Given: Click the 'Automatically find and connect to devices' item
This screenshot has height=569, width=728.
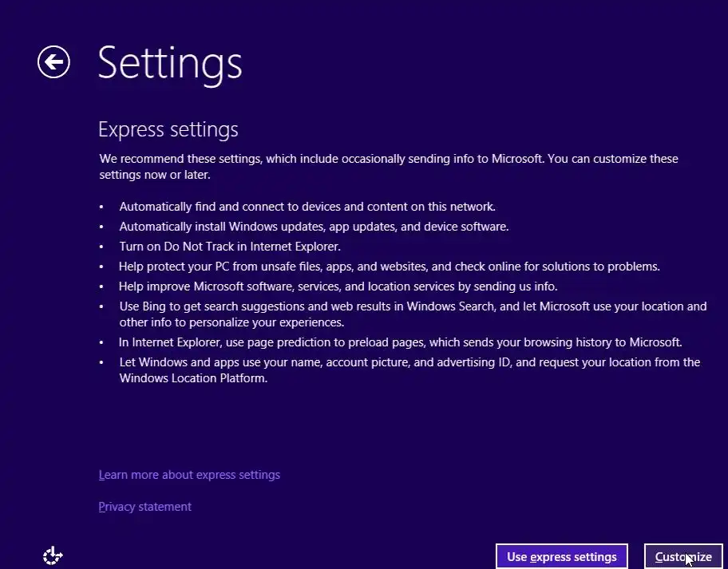Looking at the screenshot, I should (x=307, y=206).
